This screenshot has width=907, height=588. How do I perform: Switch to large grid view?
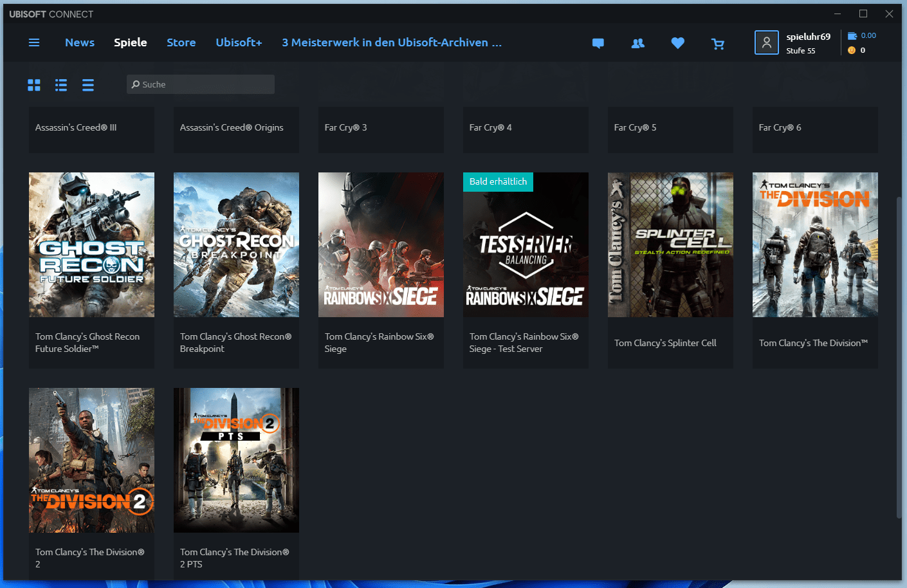coord(34,85)
